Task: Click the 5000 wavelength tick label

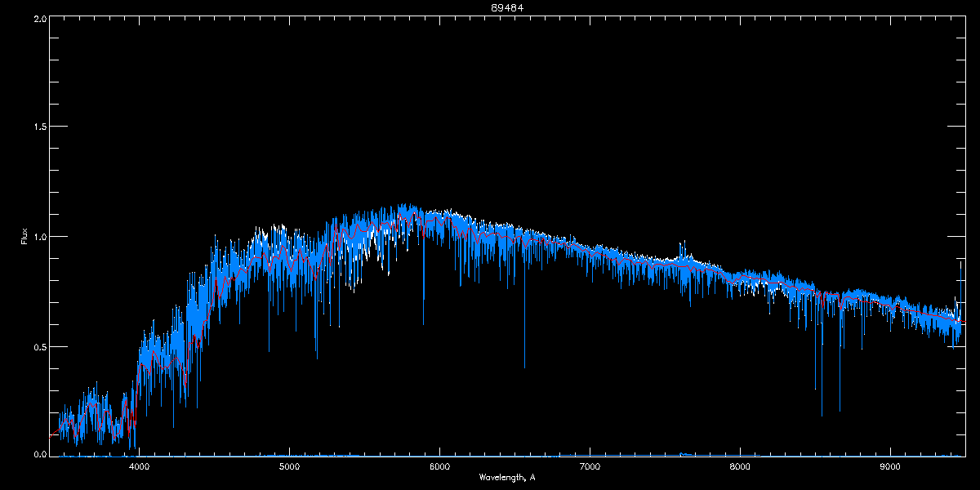Action: [x=289, y=466]
